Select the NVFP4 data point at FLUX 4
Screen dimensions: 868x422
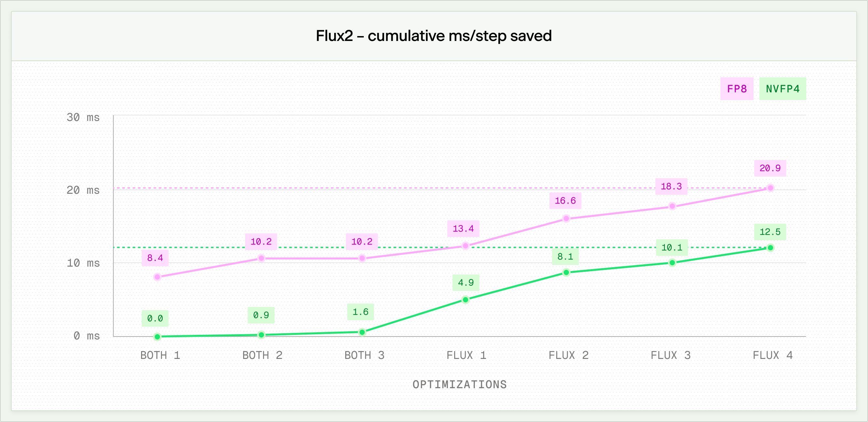(770, 248)
